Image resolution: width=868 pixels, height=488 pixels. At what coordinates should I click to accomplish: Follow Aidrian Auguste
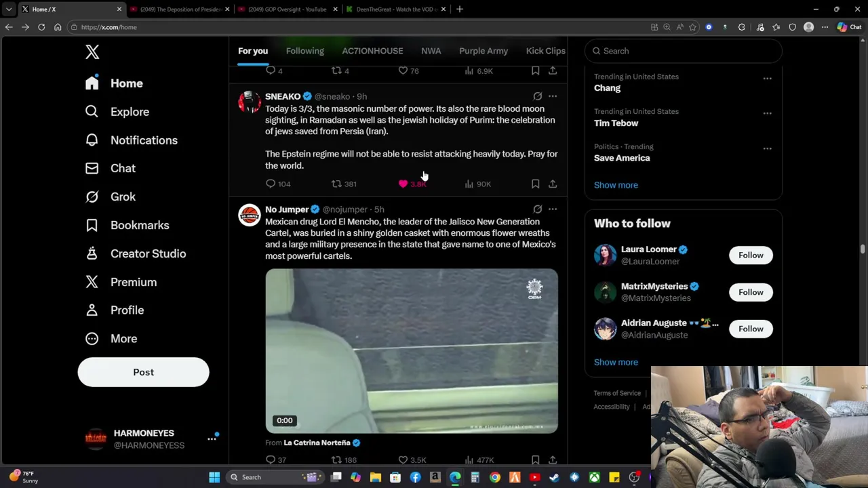pyautogui.click(x=751, y=329)
